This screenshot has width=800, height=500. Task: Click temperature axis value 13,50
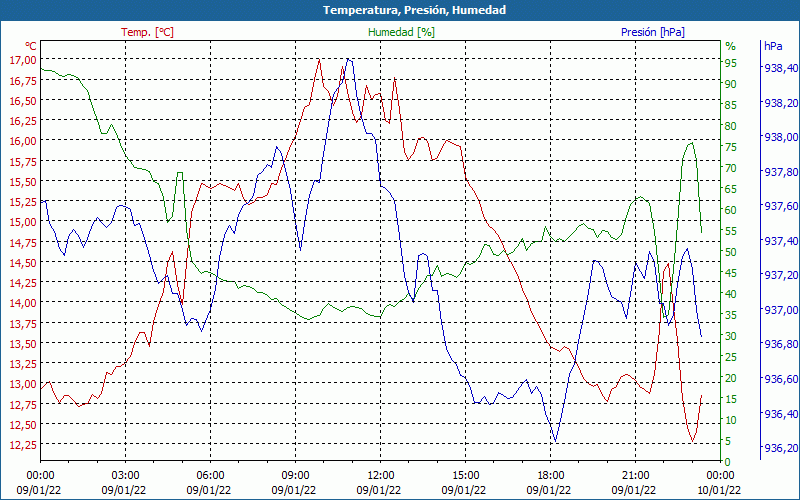pos(23,343)
